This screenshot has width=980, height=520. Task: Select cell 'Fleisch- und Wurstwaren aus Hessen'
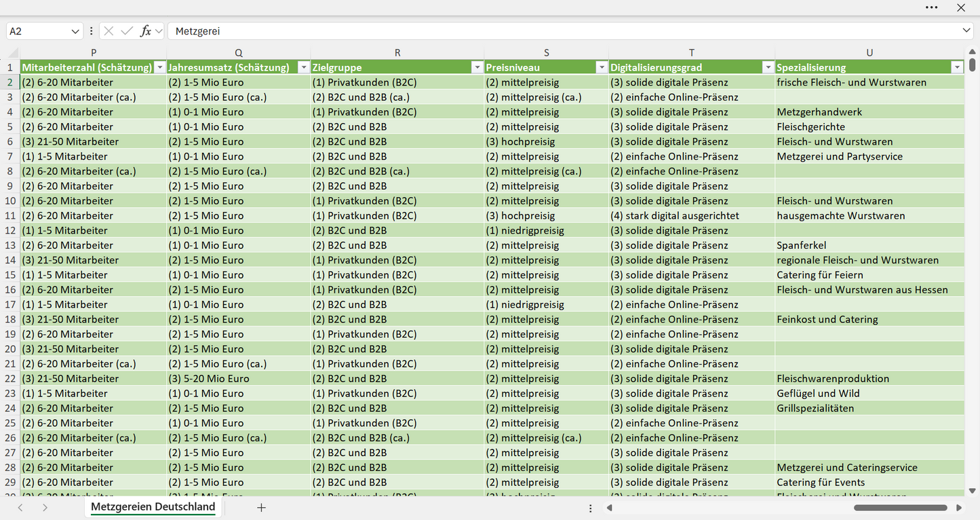pos(869,290)
